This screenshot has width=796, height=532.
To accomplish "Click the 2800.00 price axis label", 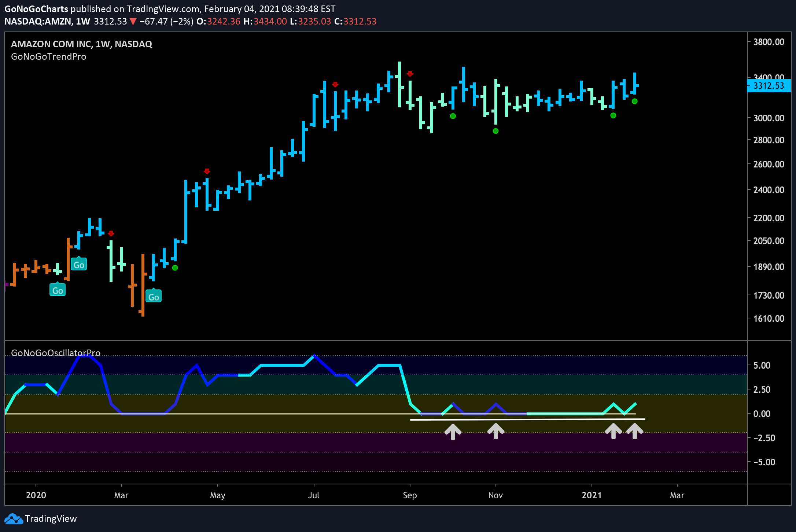I will click(x=769, y=140).
